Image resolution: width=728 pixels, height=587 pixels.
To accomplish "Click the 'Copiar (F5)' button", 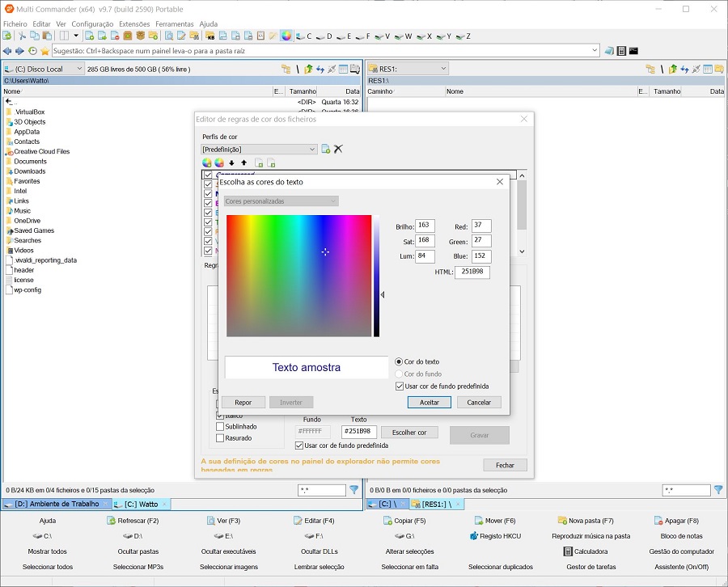I will coord(404,521).
